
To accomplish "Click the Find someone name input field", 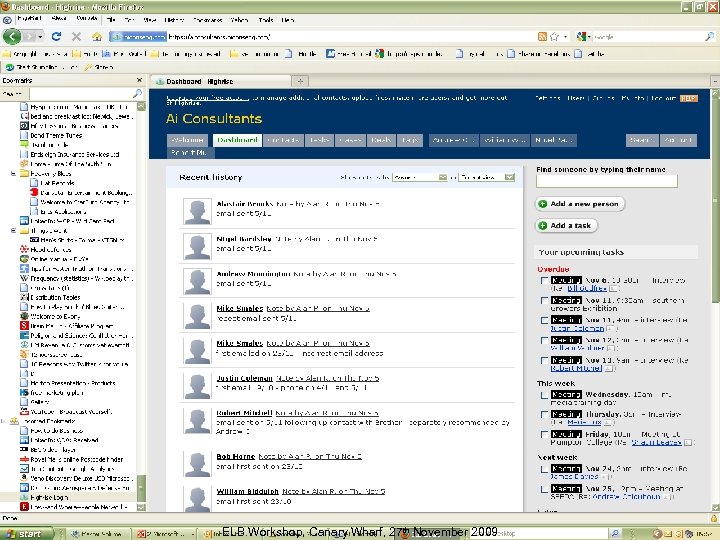I will (x=606, y=181).
